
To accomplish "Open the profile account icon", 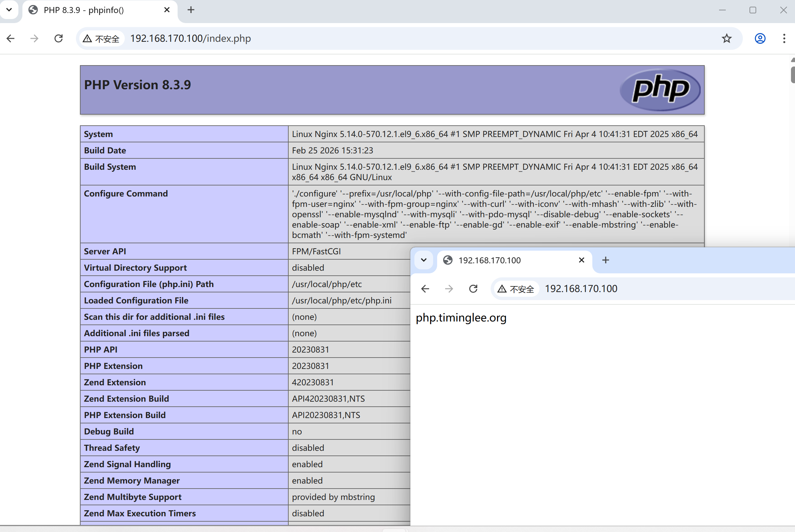I will pos(760,38).
